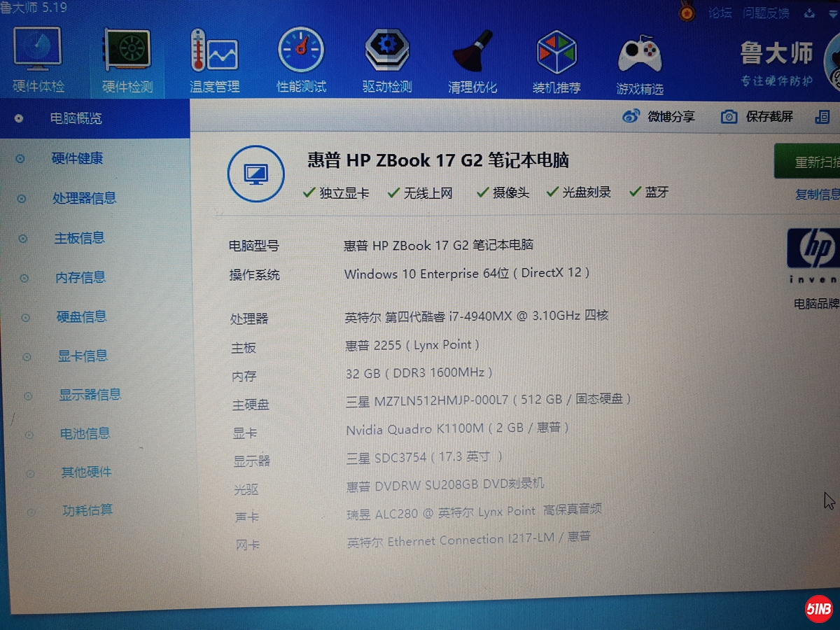Open 处理器信息 in the sidebar
The width and height of the screenshot is (840, 630).
(x=84, y=198)
